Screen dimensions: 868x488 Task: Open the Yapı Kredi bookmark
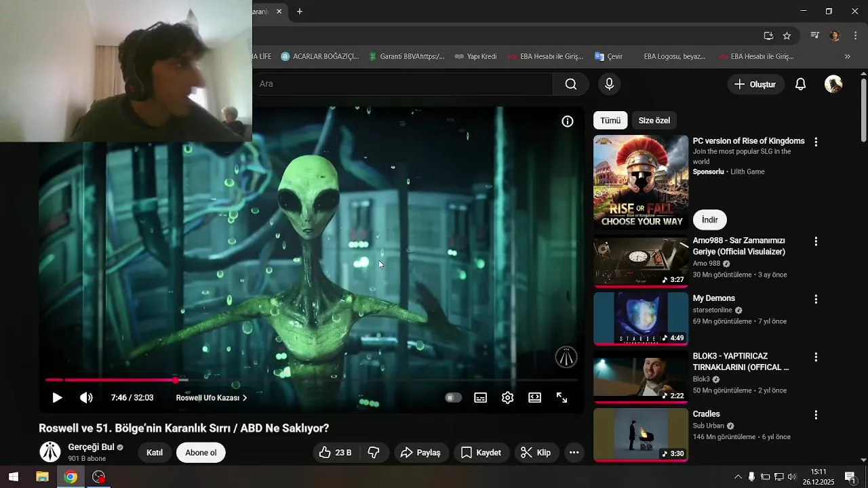click(x=475, y=56)
